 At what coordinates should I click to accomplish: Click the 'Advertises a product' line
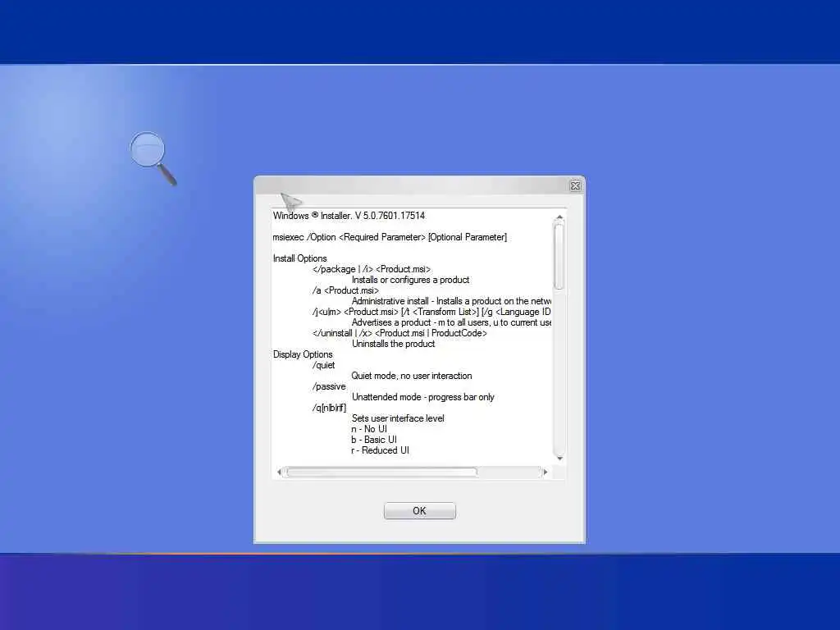click(x=452, y=322)
